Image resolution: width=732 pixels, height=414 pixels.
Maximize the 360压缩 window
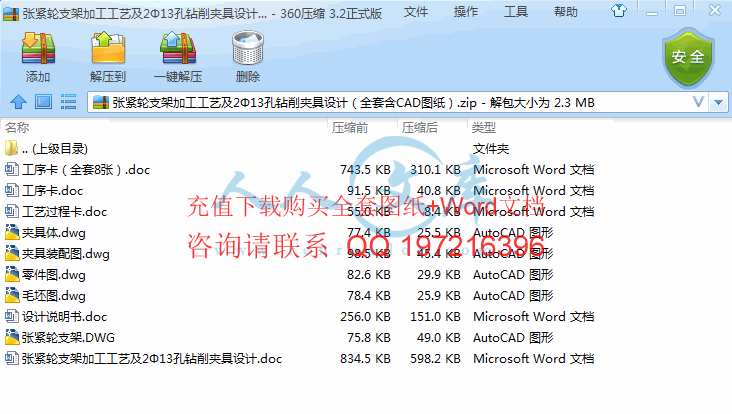[x=680, y=11]
